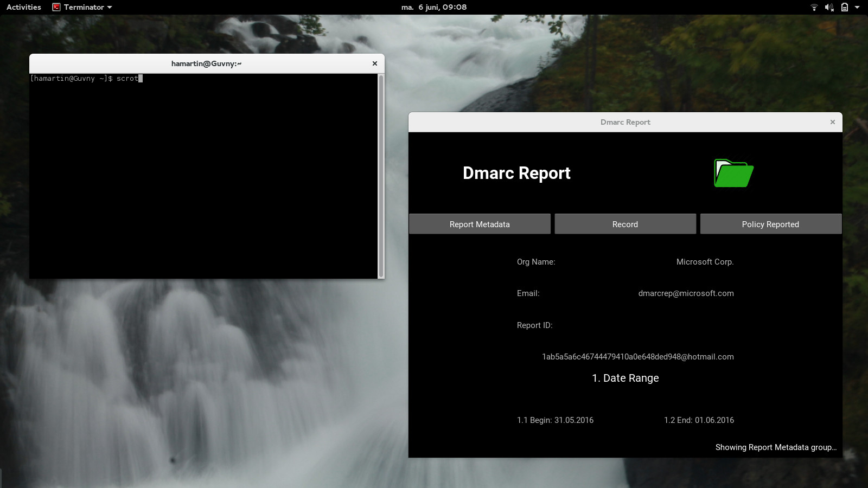Switch to Policy Reported tab

coord(771,224)
